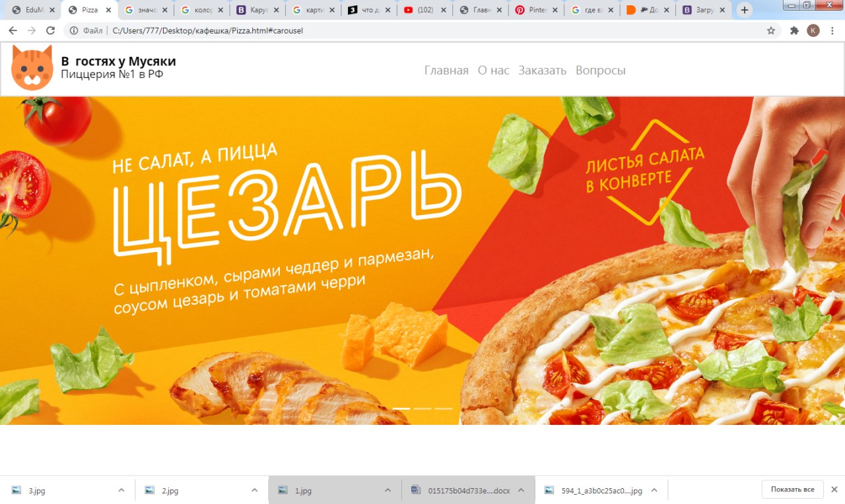Reload the page with the refresh icon
This screenshot has width=845, height=504.
50,30
